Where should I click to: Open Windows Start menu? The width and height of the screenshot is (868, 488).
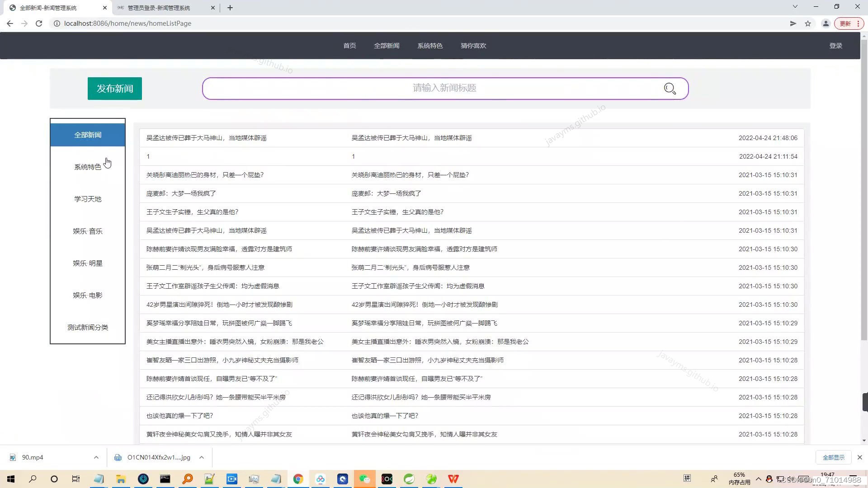tap(11, 479)
